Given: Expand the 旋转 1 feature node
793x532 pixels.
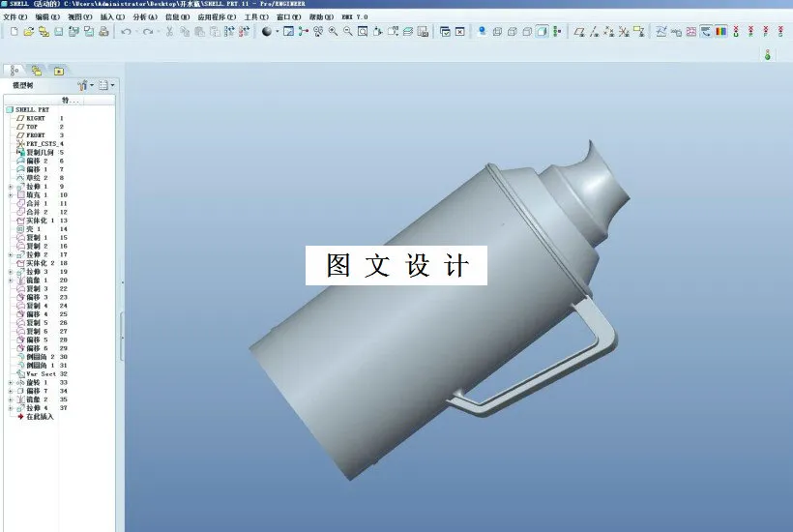Looking at the screenshot, I should [11, 383].
